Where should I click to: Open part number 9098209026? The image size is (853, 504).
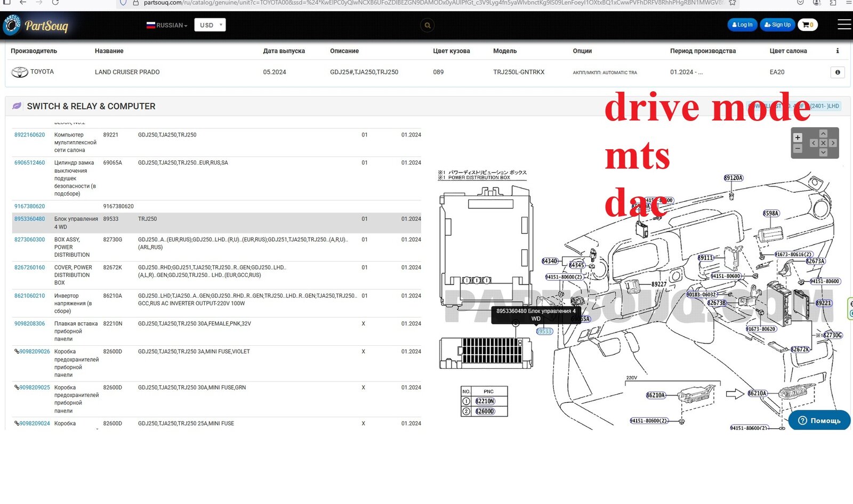click(35, 352)
